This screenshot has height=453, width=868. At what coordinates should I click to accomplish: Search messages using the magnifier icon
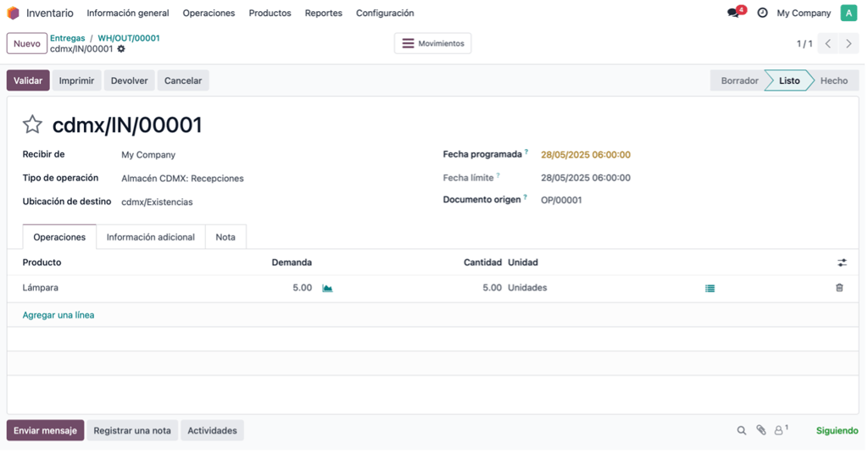(x=741, y=431)
